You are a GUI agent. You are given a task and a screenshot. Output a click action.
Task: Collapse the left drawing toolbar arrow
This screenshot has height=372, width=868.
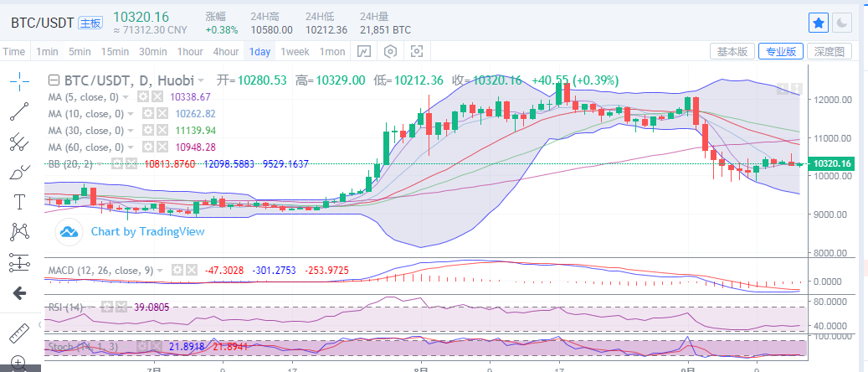(39, 324)
